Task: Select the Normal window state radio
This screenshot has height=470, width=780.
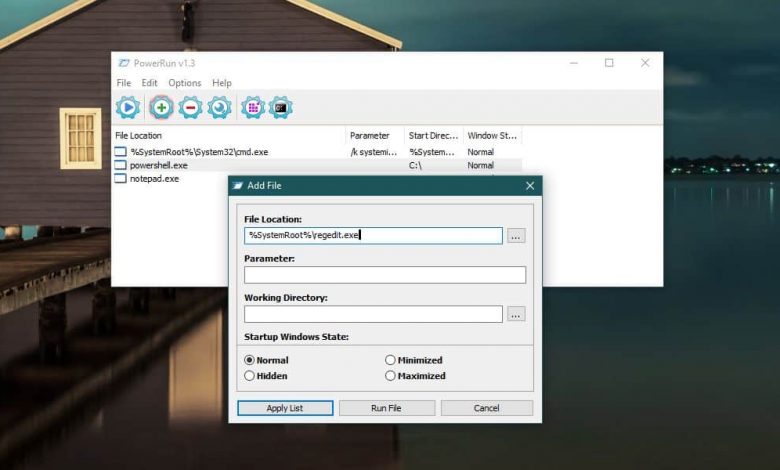Action: coord(250,360)
